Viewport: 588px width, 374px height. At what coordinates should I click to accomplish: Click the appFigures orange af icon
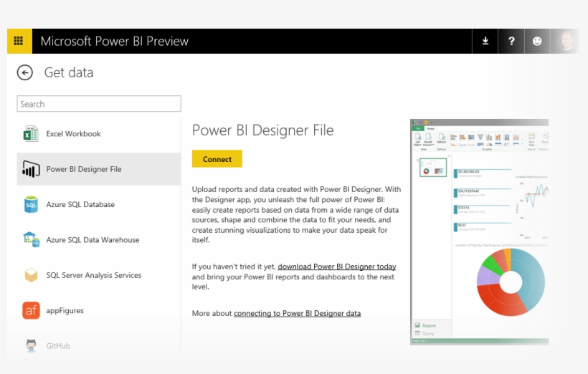[x=31, y=310]
